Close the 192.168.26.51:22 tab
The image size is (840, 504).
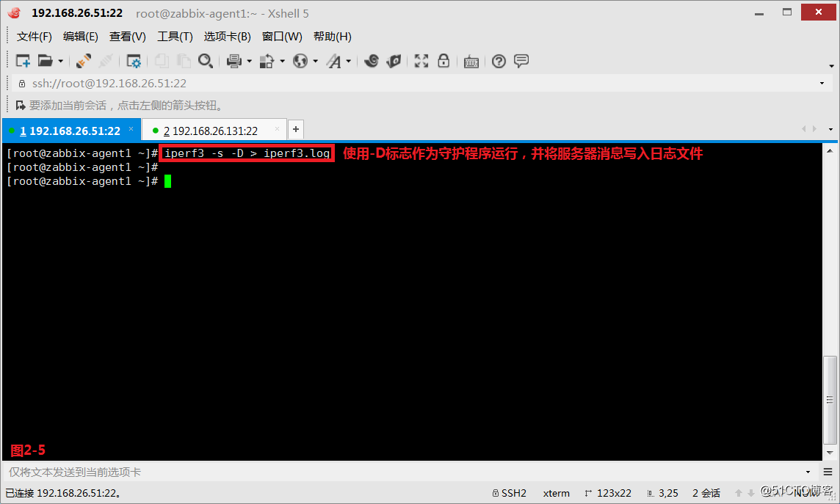click(131, 129)
